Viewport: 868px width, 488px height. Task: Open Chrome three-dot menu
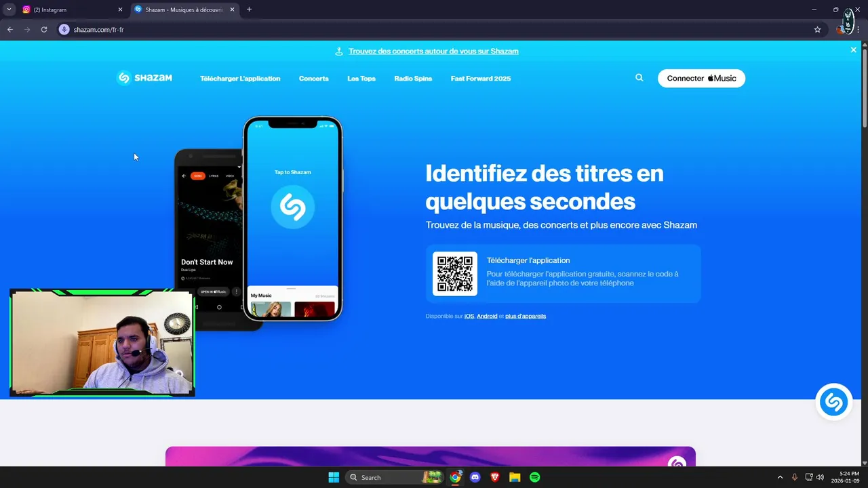[x=859, y=30]
